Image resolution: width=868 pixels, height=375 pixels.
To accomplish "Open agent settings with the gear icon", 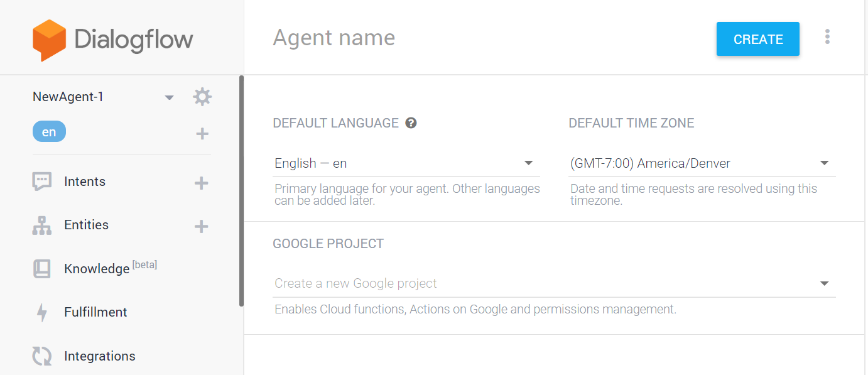I will point(202,97).
